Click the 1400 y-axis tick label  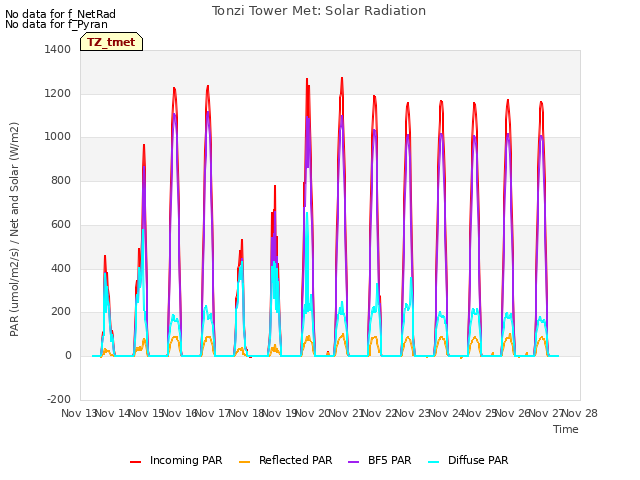coord(58,49)
